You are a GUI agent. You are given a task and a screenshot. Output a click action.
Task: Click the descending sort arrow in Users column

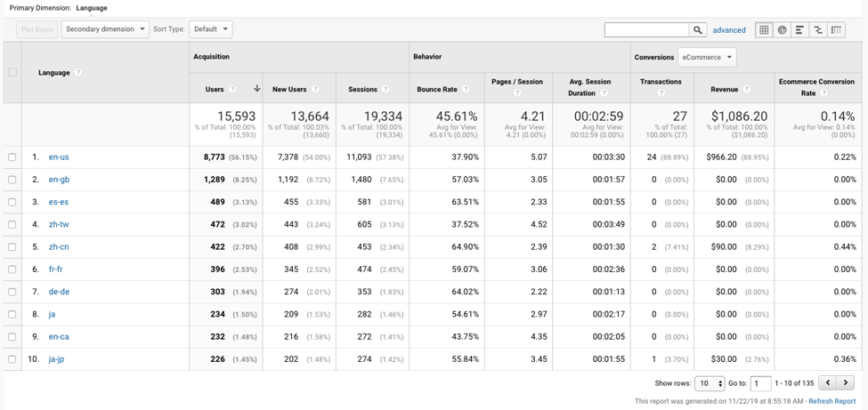click(257, 89)
